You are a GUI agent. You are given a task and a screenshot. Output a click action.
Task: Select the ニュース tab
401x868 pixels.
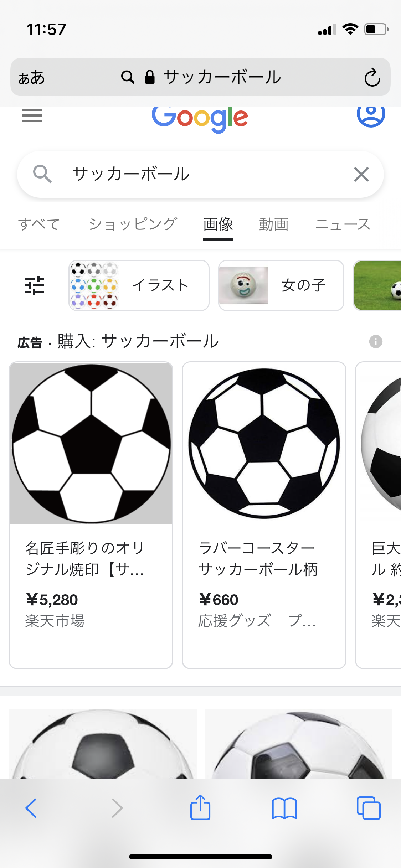[x=343, y=224]
